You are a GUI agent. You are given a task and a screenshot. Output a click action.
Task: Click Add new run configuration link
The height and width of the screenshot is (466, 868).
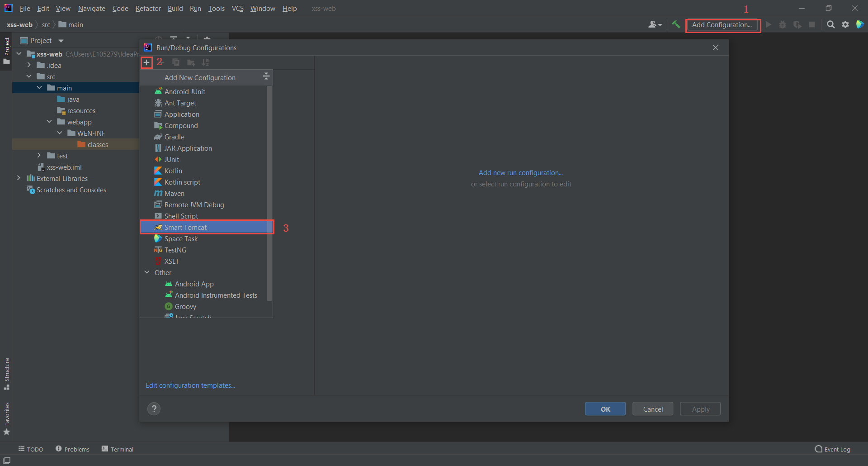(x=521, y=173)
